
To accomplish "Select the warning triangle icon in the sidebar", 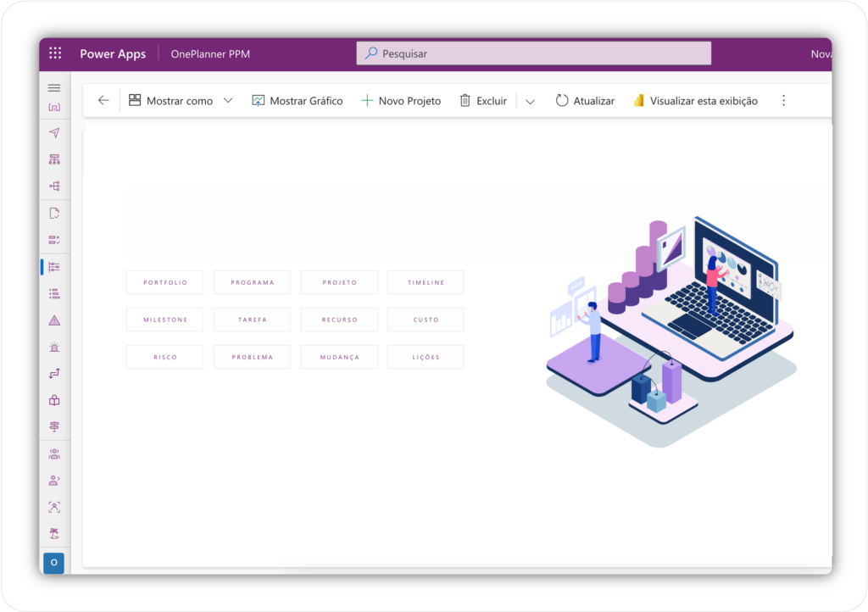I will 53,320.
